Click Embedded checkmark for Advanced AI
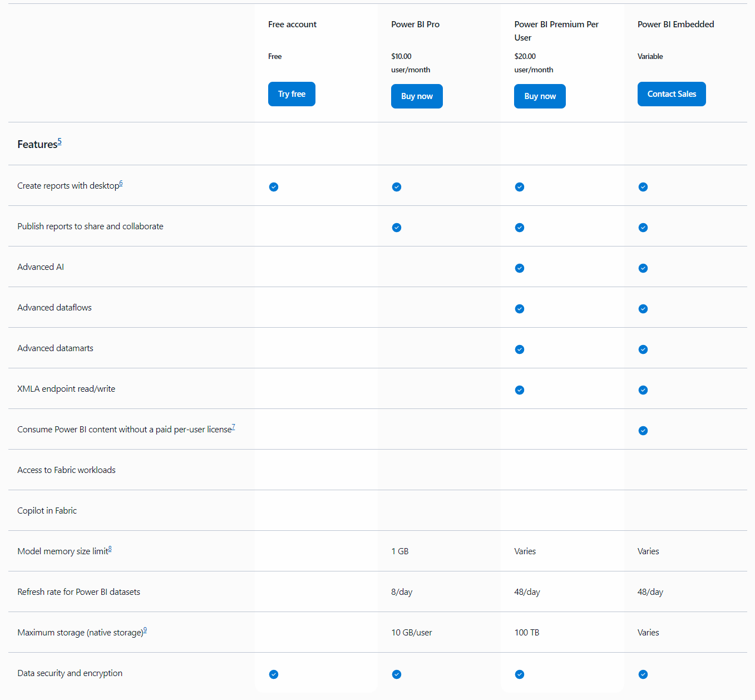Viewport: 755px width, 700px height. (643, 268)
